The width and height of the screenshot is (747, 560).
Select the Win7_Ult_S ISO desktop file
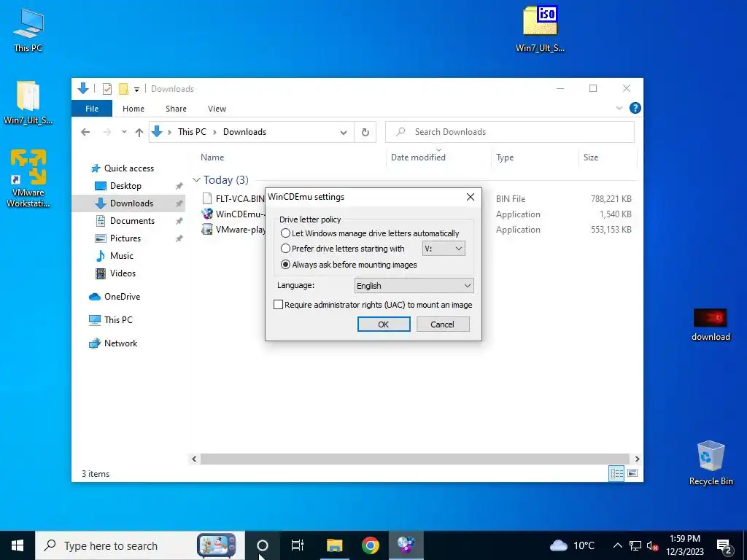point(540,28)
